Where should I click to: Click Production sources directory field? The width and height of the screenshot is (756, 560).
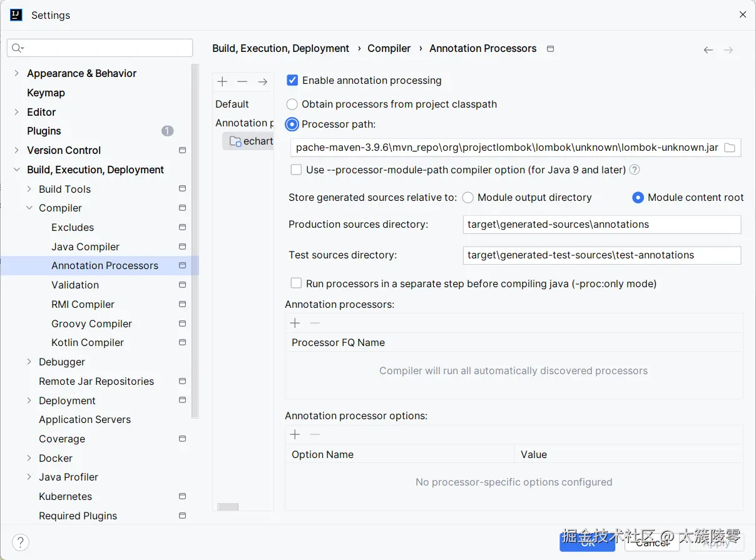(601, 225)
